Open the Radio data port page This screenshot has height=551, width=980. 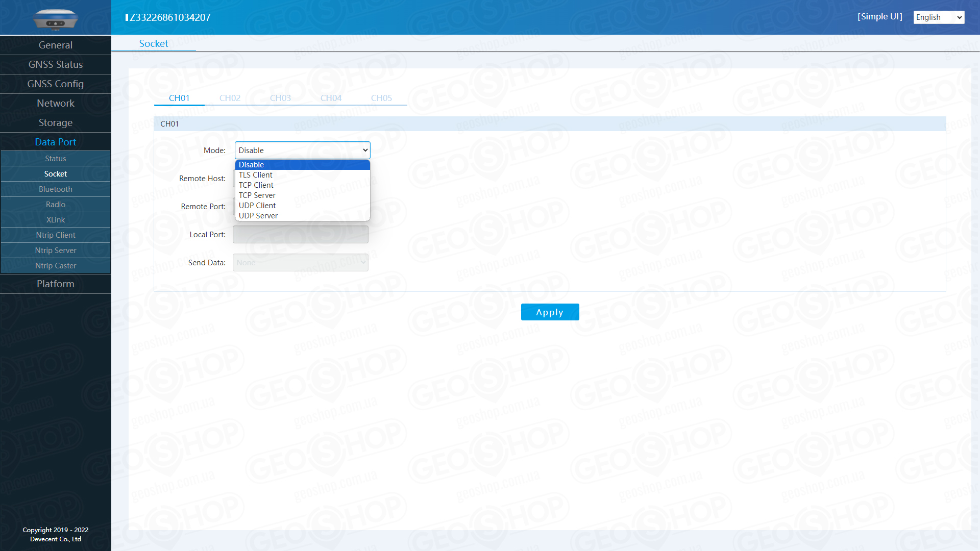56,205
